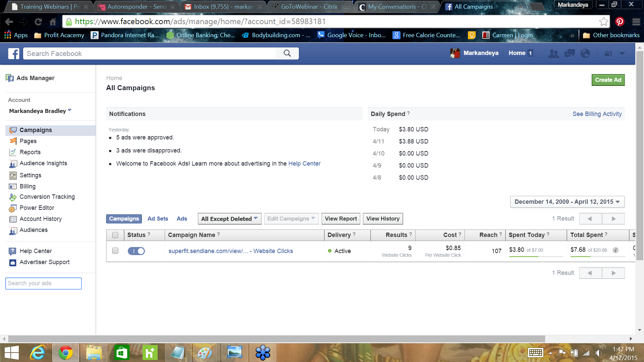Switch to the Ad Sets tab
The width and height of the screenshot is (644, 362).
[x=158, y=219]
